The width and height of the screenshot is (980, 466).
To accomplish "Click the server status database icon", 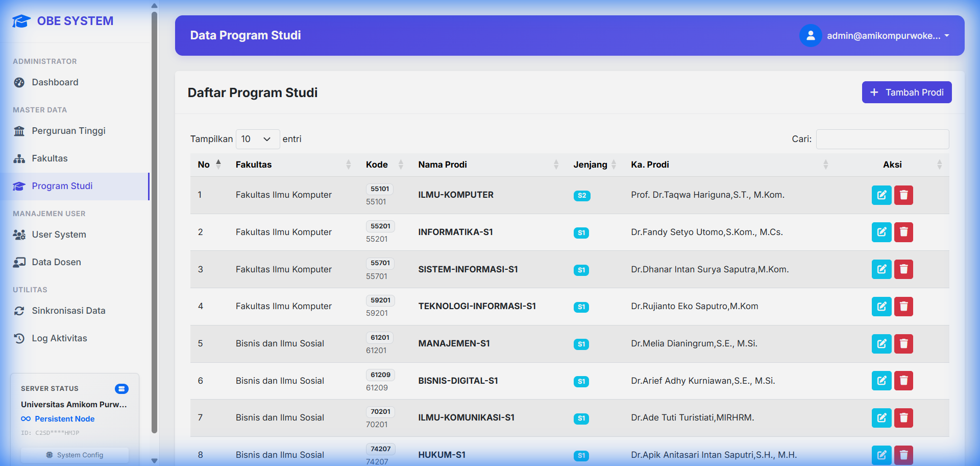I will [x=121, y=389].
